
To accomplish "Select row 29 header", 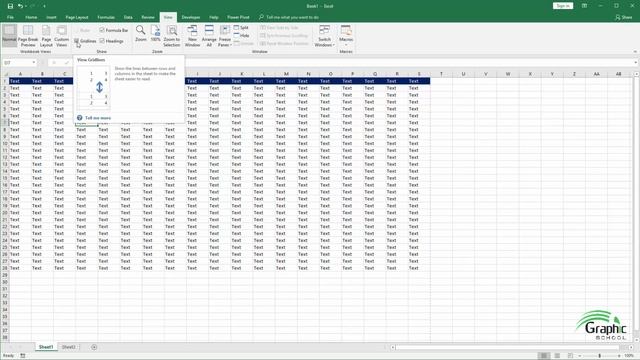I will 5,275.
